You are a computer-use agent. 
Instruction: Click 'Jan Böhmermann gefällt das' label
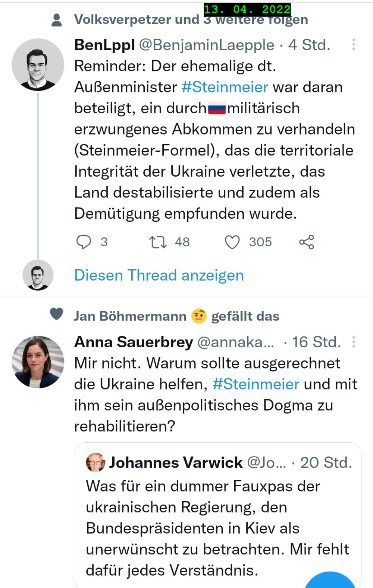[x=176, y=316]
